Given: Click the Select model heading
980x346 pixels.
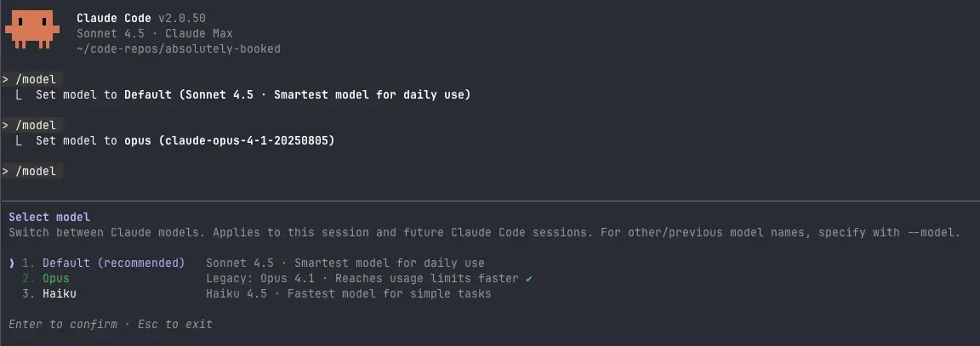Looking at the screenshot, I should point(49,217).
